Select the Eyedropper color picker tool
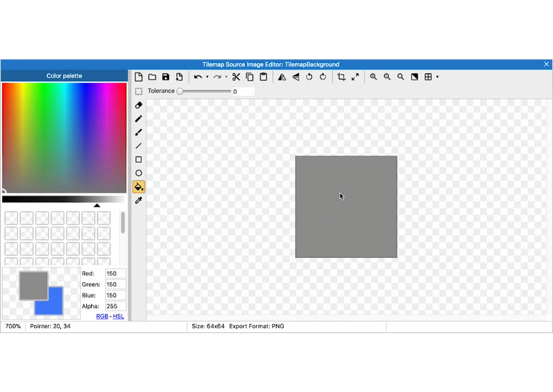Screen dimensions: 553x392 (x=138, y=200)
